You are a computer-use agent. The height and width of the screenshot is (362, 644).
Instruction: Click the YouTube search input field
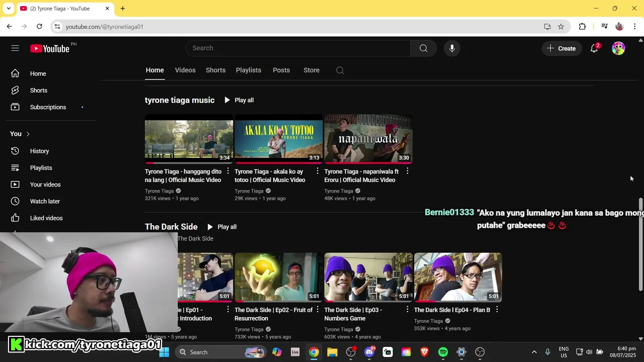pos(298,48)
